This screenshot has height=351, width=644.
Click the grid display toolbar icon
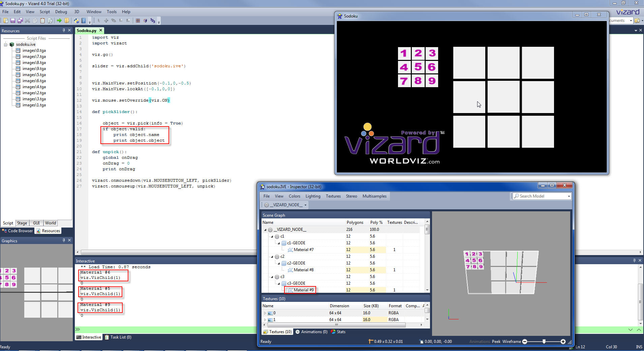(x=138, y=21)
